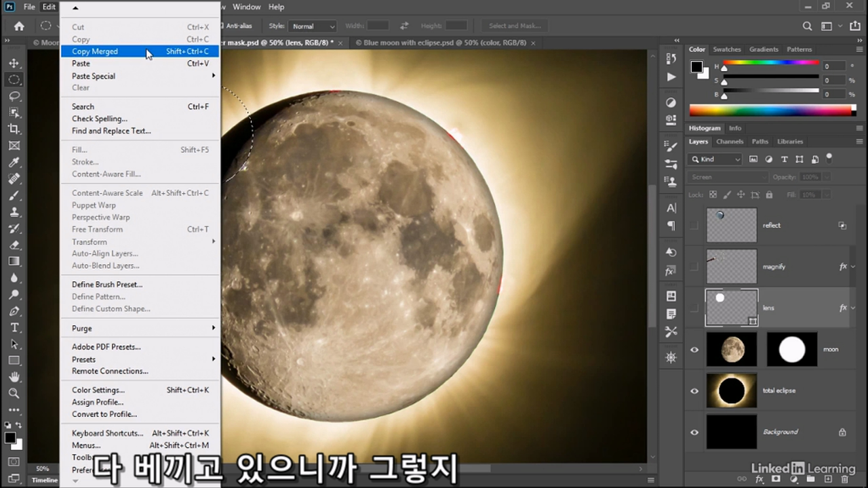The image size is (868, 488).
Task: Open the Paragraph panel icon
Action: pyautogui.click(x=671, y=226)
